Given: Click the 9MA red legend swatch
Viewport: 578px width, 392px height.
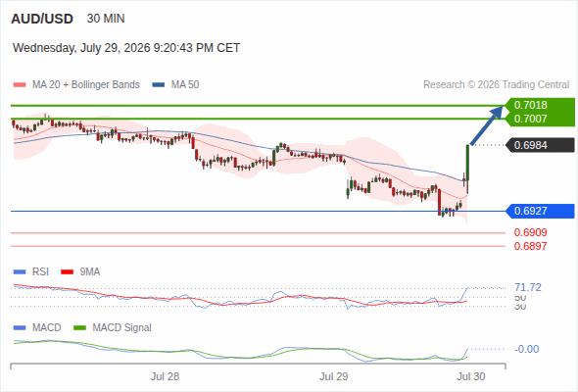Looking at the screenshot, I should (x=67, y=272).
